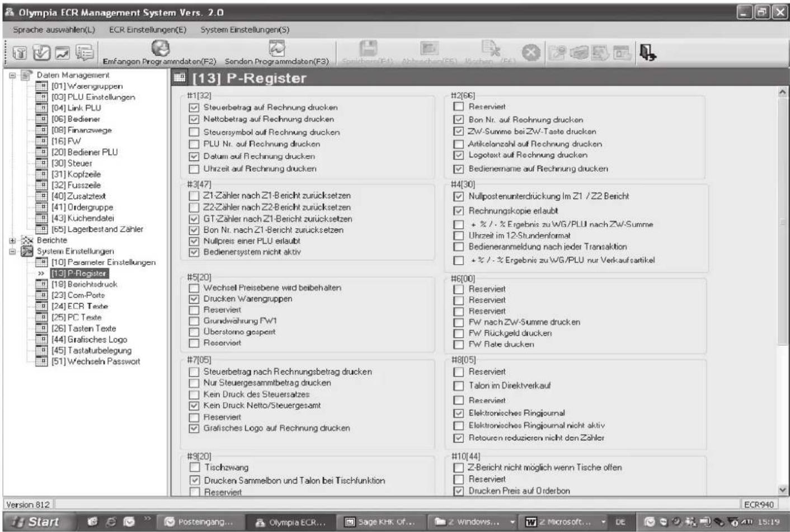Click the greyed Abbrechen toolbar icon
Screen dimensions: 790x532
tap(429, 49)
